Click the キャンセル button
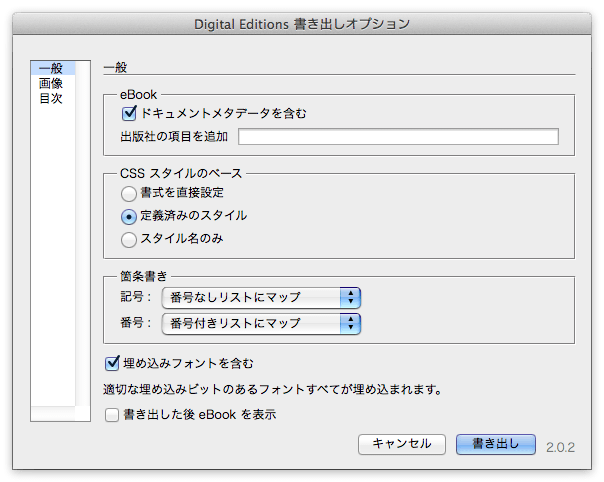This screenshot has height=482, width=604. [x=402, y=444]
